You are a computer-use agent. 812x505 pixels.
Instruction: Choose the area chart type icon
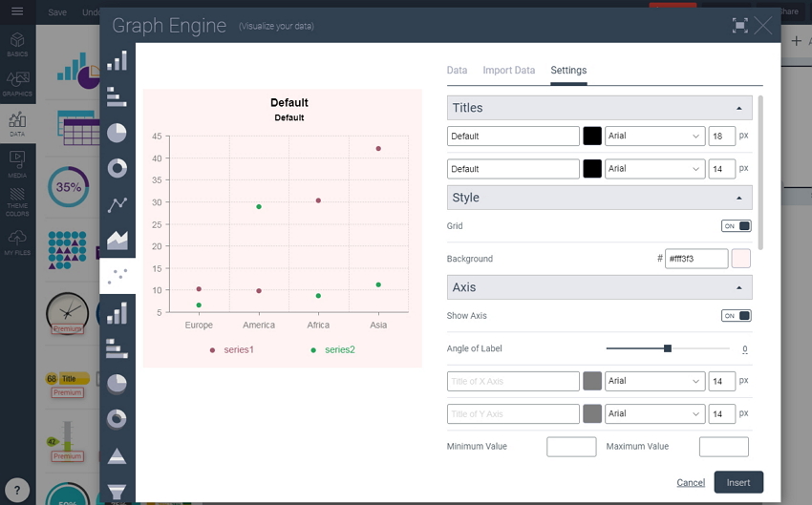pos(117,241)
